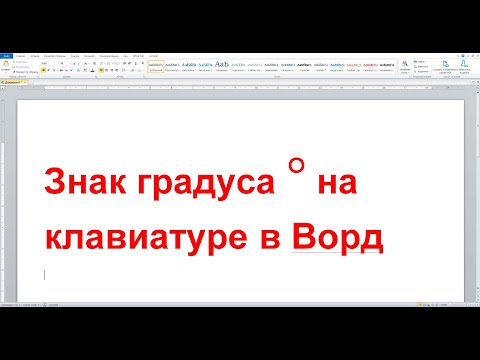Click the red degree symbol in document

[296, 166]
